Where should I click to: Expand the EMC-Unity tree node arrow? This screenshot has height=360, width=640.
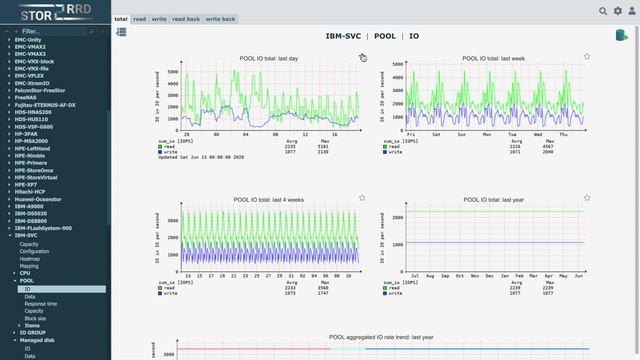point(9,40)
